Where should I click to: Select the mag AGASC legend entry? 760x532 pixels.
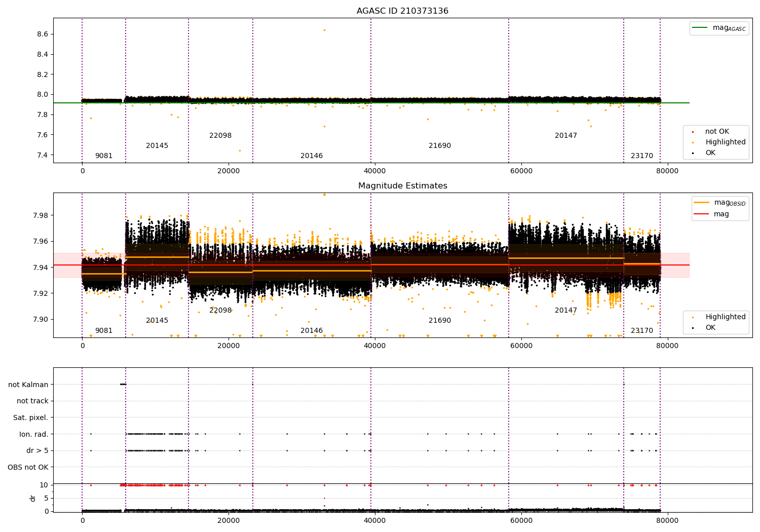[719, 28]
